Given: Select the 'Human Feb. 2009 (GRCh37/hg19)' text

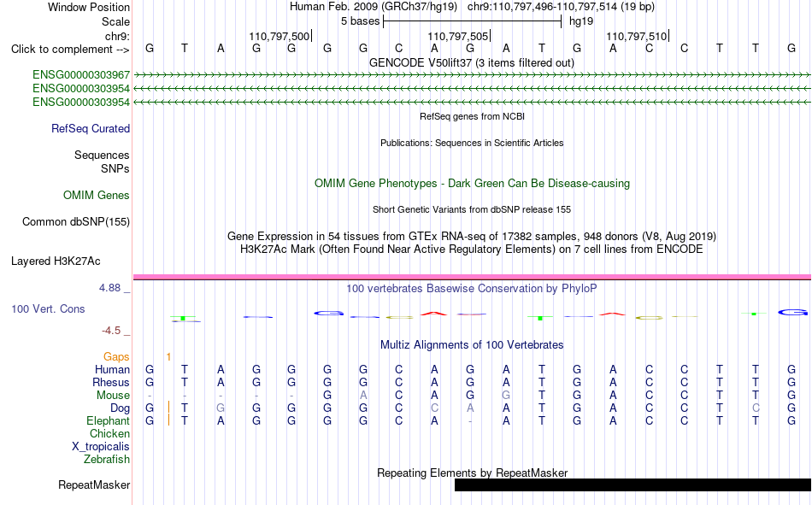Looking at the screenshot, I should click(x=374, y=7).
